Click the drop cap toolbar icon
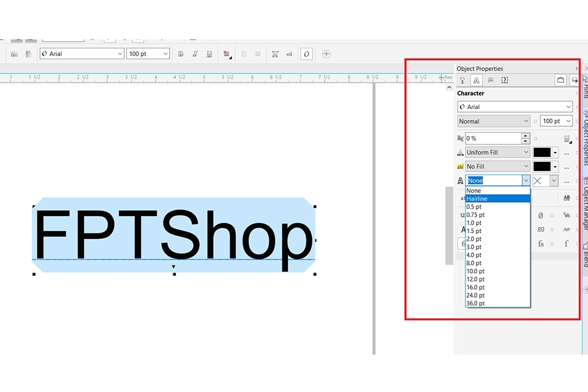This screenshot has width=588, height=392. (x=258, y=54)
